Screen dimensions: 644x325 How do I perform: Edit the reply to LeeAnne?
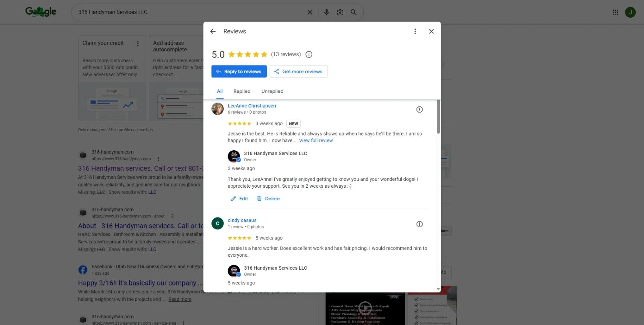pyautogui.click(x=239, y=198)
